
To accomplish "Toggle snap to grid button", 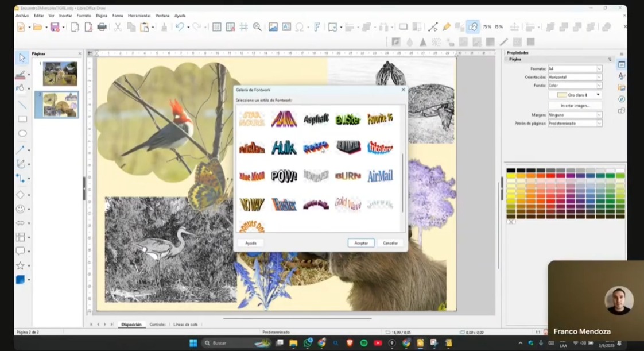I will 230,27.
